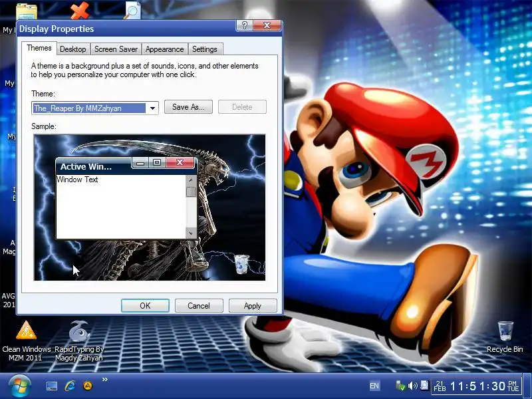Expand the quick launch overflow chevron
The width and height of the screenshot is (532, 399).
point(105,379)
